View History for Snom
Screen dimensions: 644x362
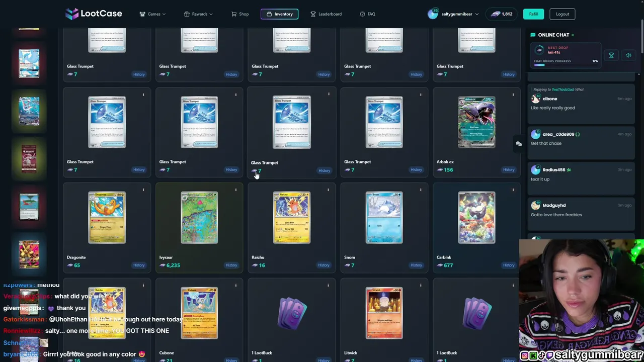(416, 265)
